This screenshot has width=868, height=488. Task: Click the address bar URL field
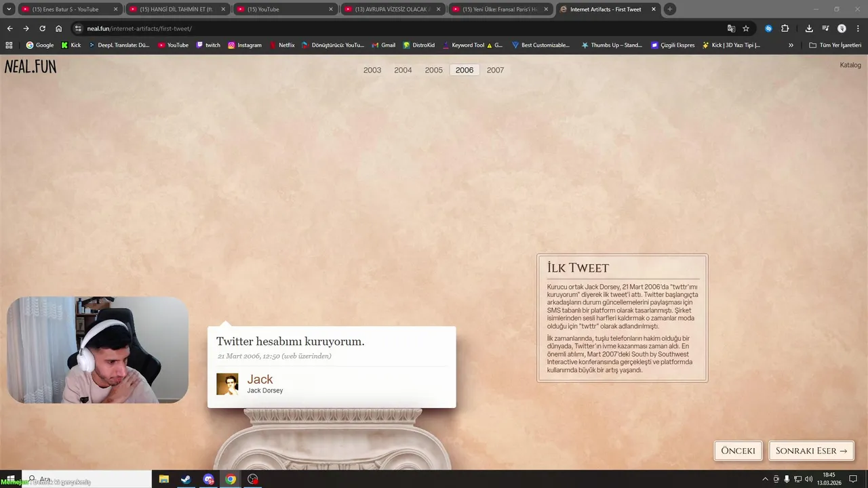click(x=400, y=28)
